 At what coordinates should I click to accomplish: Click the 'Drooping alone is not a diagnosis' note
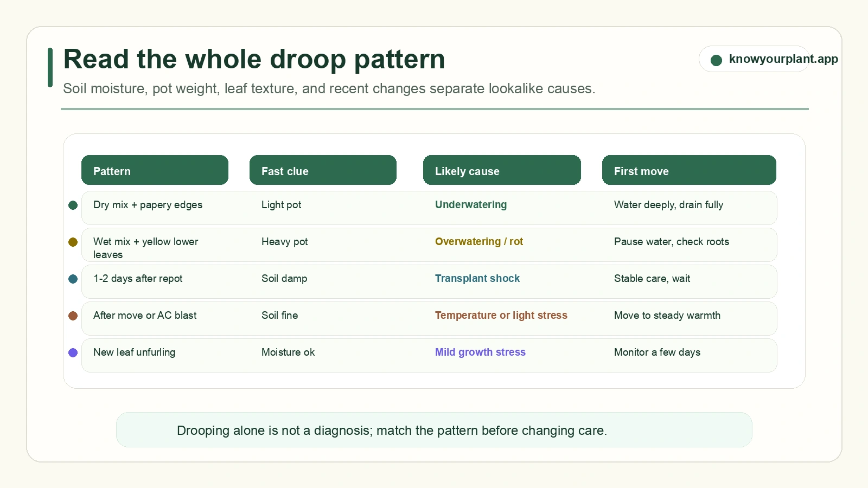pos(392,431)
